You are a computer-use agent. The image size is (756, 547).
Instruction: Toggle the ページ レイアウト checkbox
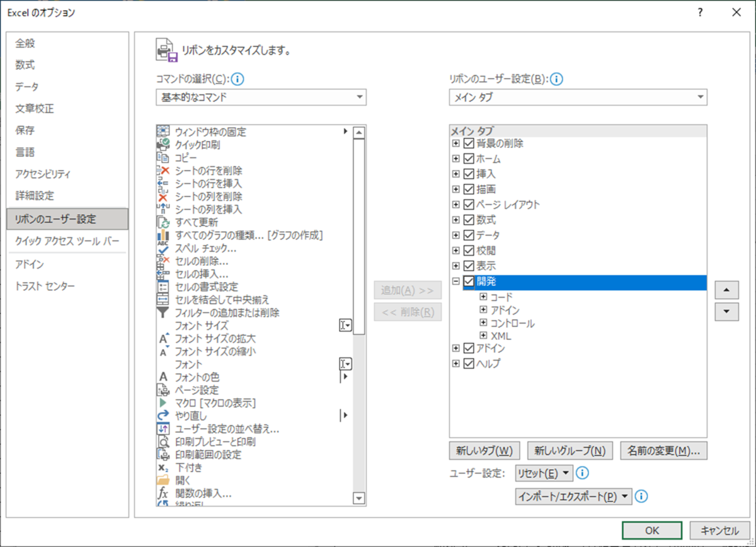click(x=469, y=205)
